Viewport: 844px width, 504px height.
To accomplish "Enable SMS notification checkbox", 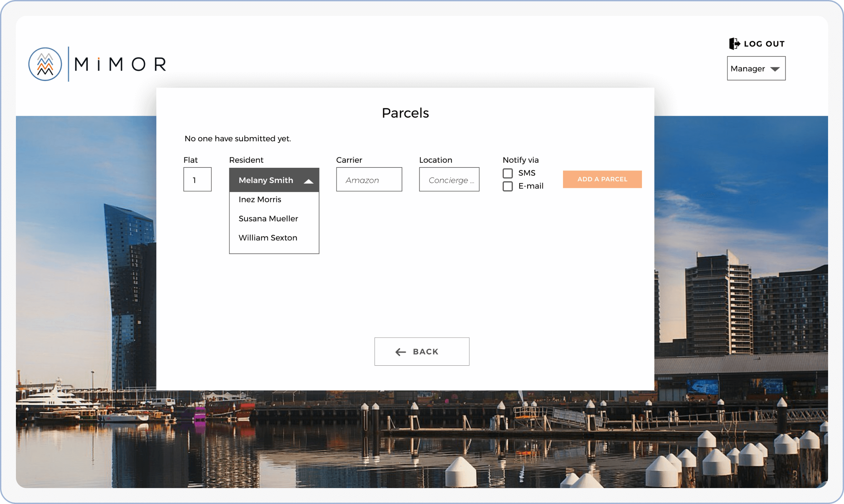I will pos(507,173).
